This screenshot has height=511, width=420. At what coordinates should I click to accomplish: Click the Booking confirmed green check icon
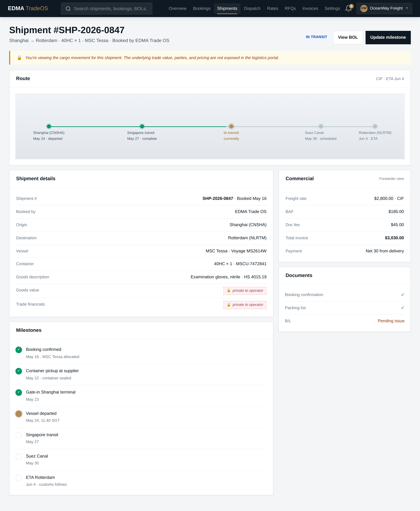click(x=19, y=350)
